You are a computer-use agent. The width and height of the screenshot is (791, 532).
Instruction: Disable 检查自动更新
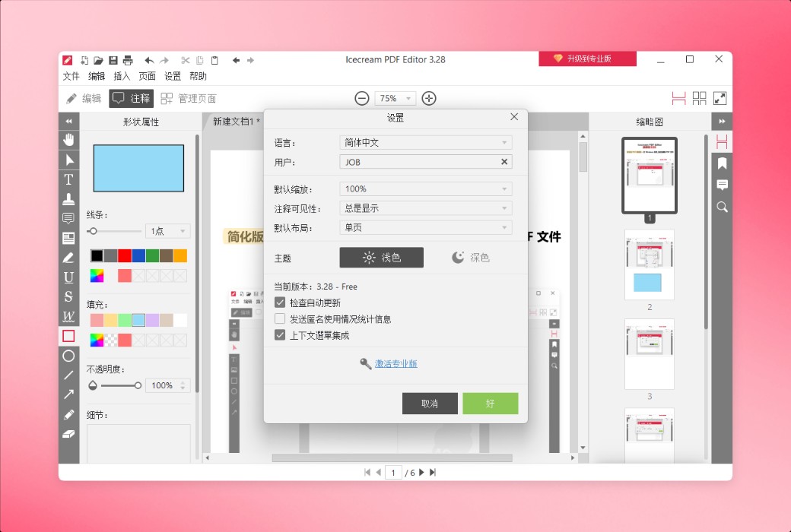[281, 302]
